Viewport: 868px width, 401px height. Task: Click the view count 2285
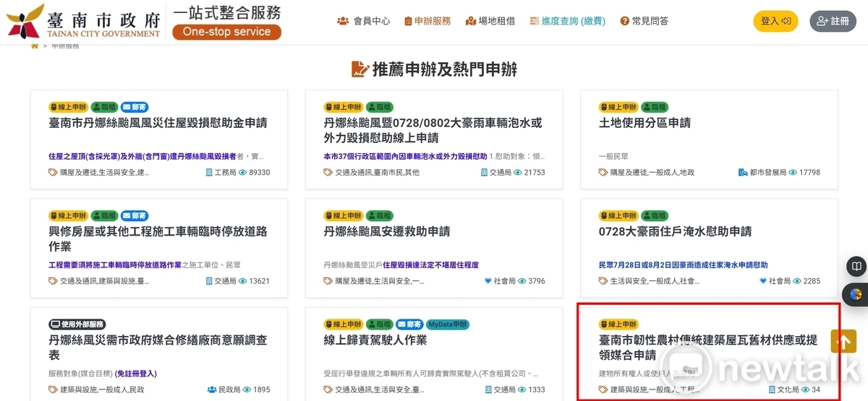click(x=812, y=281)
